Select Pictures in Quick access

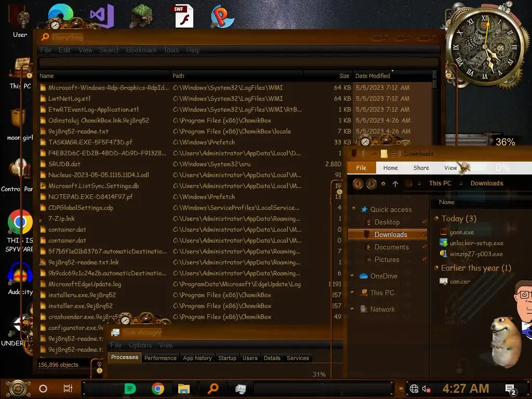(x=387, y=260)
